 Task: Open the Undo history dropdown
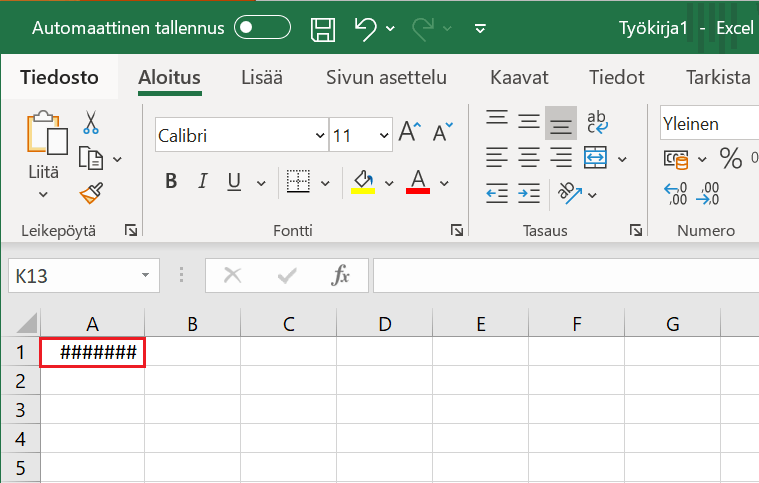[x=390, y=29]
